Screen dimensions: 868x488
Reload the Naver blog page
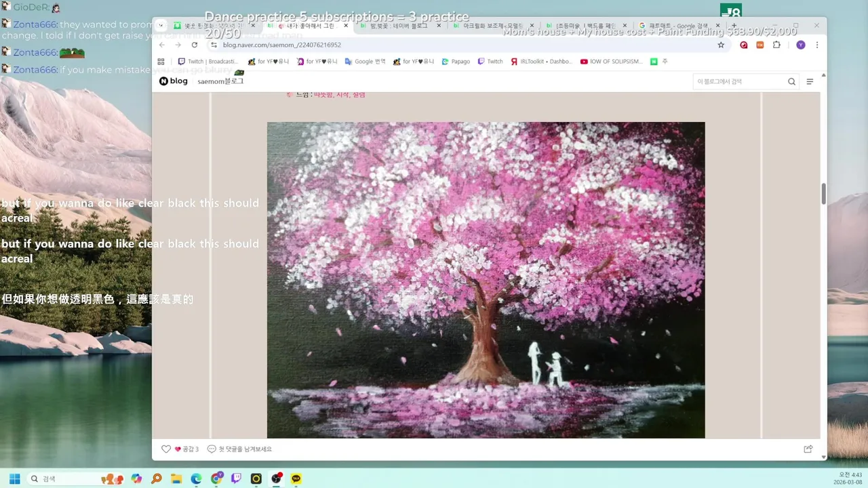(x=195, y=45)
